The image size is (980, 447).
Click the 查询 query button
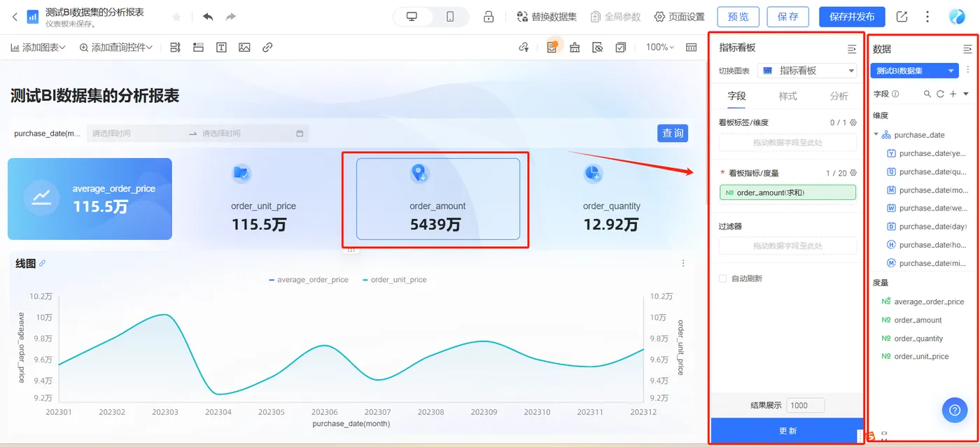673,133
